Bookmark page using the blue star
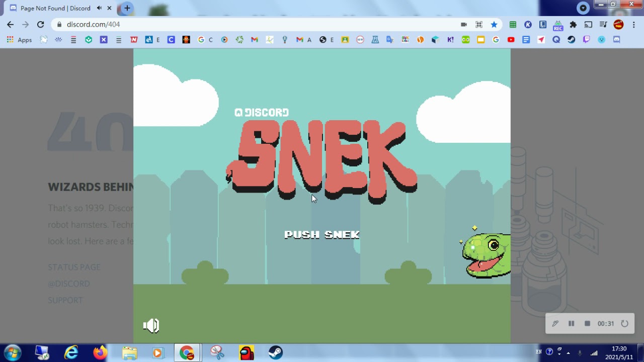 [494, 24]
